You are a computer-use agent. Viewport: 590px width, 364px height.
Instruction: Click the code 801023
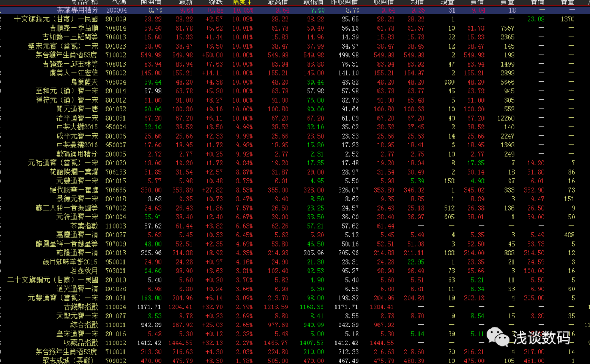(x=115, y=46)
